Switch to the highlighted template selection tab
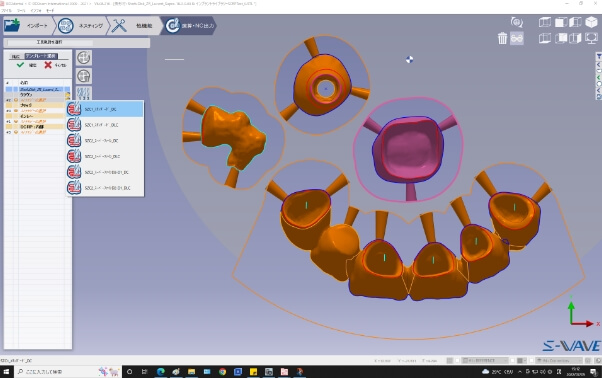The width and height of the screenshot is (602, 378). click(41, 56)
